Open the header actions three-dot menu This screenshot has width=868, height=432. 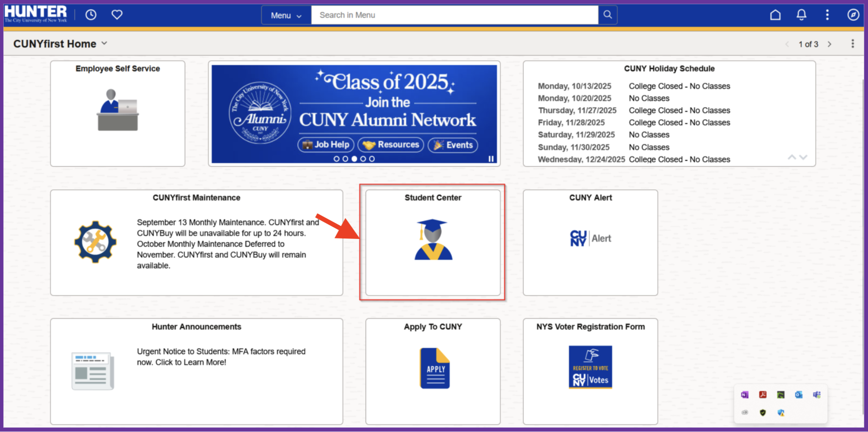827,15
